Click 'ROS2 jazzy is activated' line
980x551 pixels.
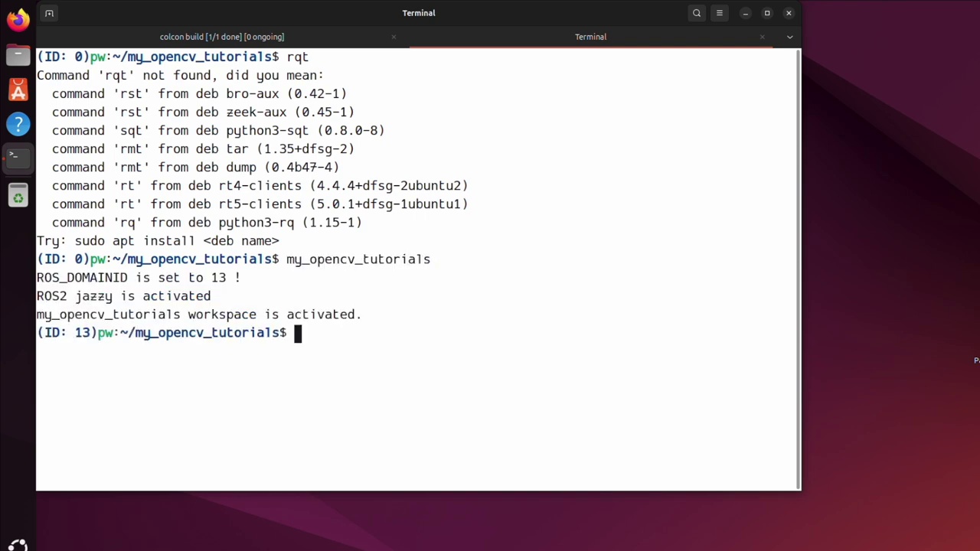point(124,295)
